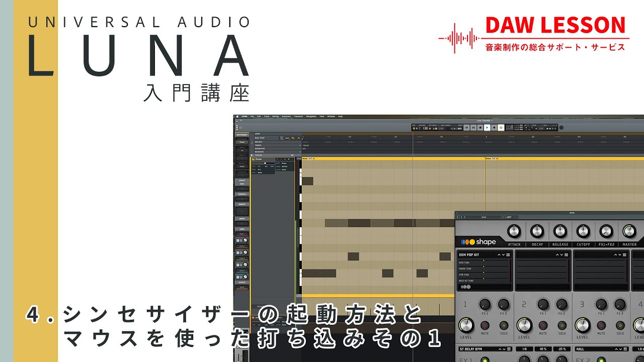Select previous preset for EDM POP KIT slot
Viewport: 644px width, 362px height.
(x=500, y=255)
